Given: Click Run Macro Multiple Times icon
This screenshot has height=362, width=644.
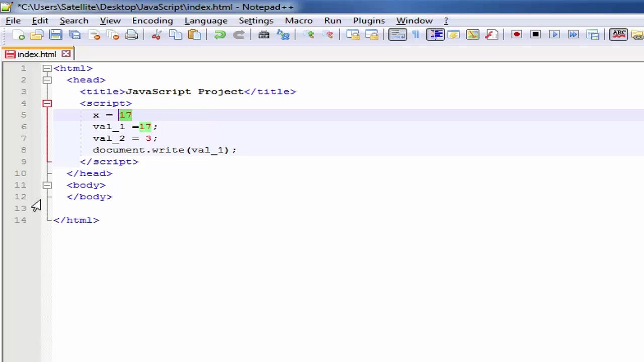Looking at the screenshot, I should [x=574, y=35].
